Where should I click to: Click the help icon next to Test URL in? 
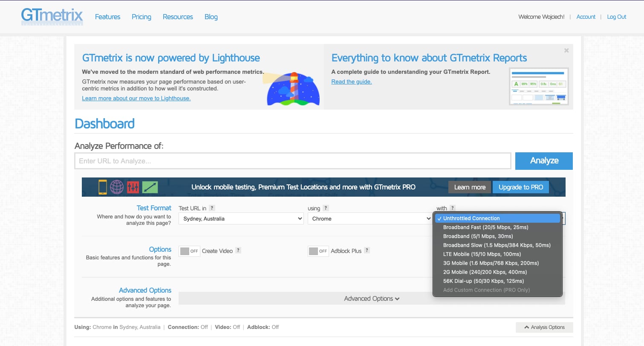click(x=212, y=208)
